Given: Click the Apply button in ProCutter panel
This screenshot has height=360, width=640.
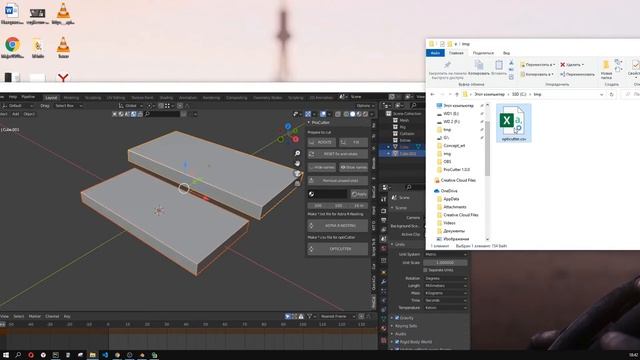Looking at the screenshot, I should [359, 194].
